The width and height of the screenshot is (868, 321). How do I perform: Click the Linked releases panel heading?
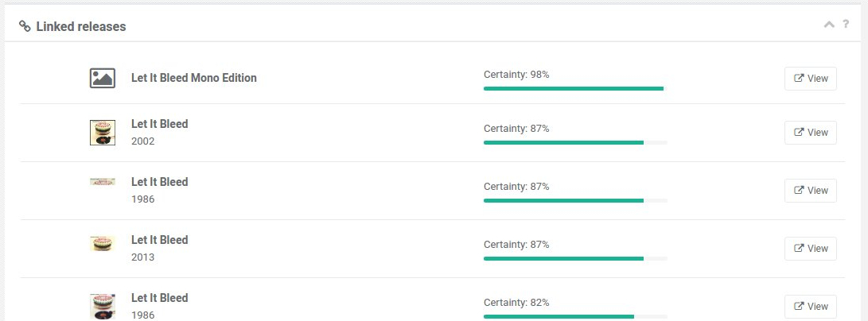(81, 26)
